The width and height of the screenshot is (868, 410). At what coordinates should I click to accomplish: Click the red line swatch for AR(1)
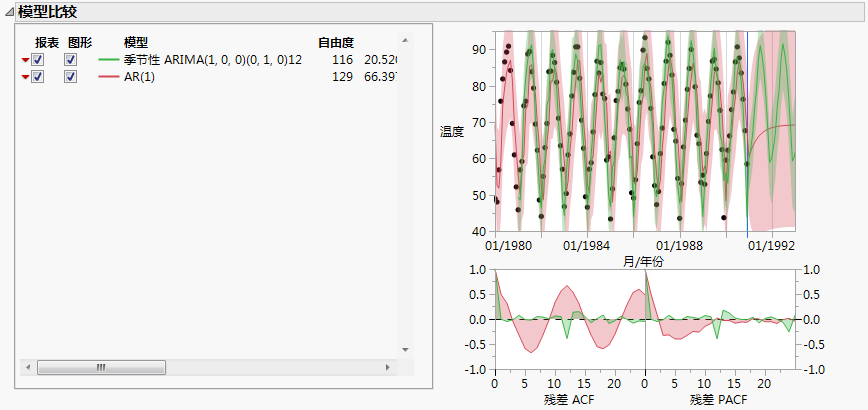tap(109, 77)
